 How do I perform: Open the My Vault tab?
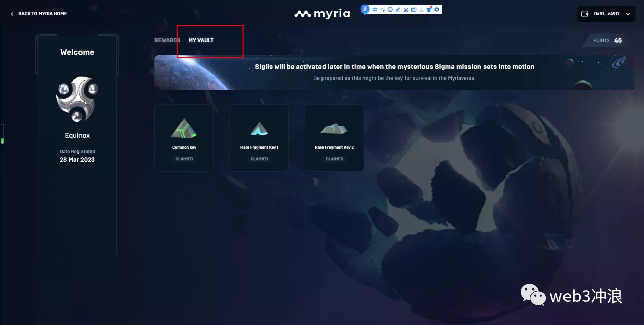(201, 40)
